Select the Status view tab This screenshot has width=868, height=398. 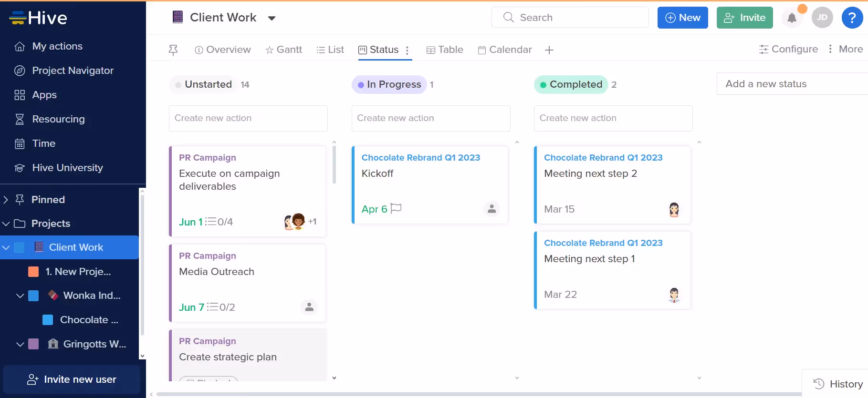[379, 50]
